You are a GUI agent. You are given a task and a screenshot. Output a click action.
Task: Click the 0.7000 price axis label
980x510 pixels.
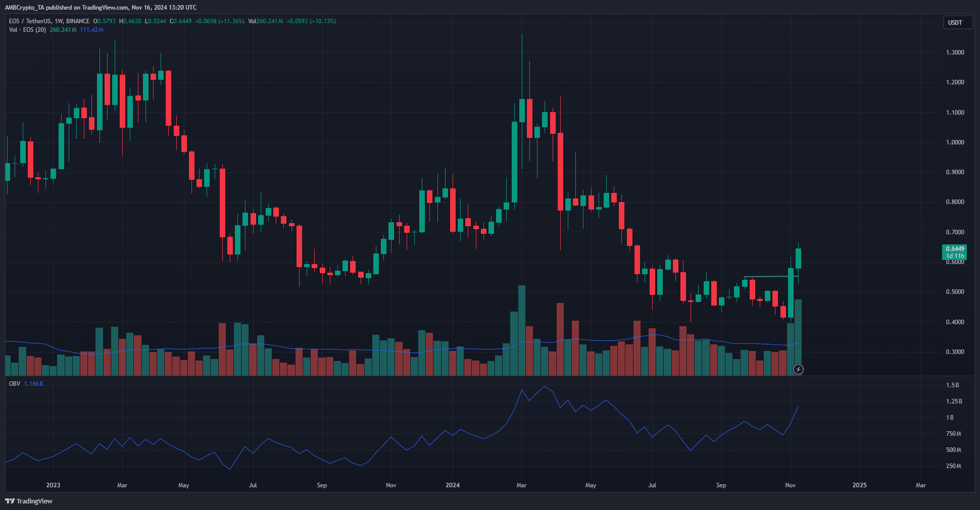955,232
